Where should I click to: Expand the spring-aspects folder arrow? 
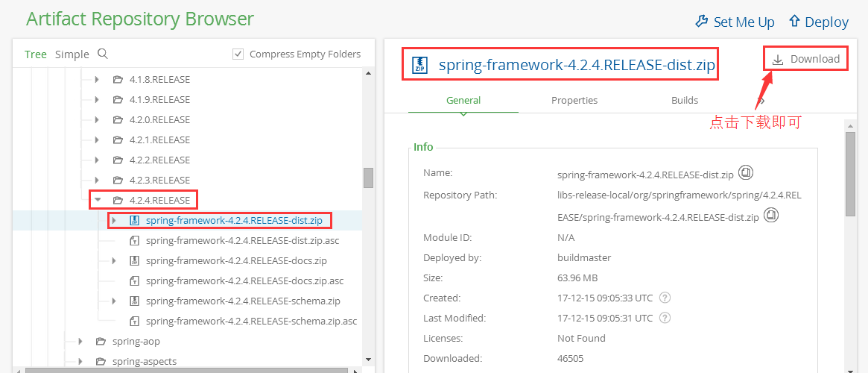pyautogui.click(x=80, y=361)
